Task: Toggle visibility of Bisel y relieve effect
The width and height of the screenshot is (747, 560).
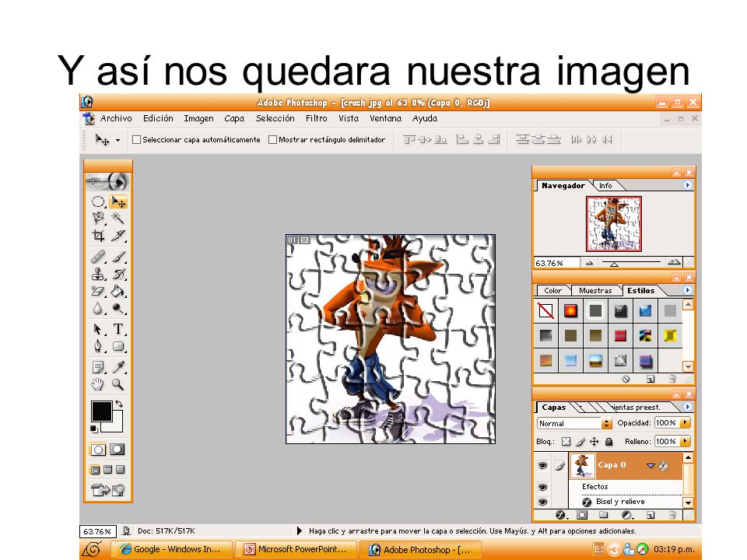Action: pyautogui.click(x=542, y=502)
